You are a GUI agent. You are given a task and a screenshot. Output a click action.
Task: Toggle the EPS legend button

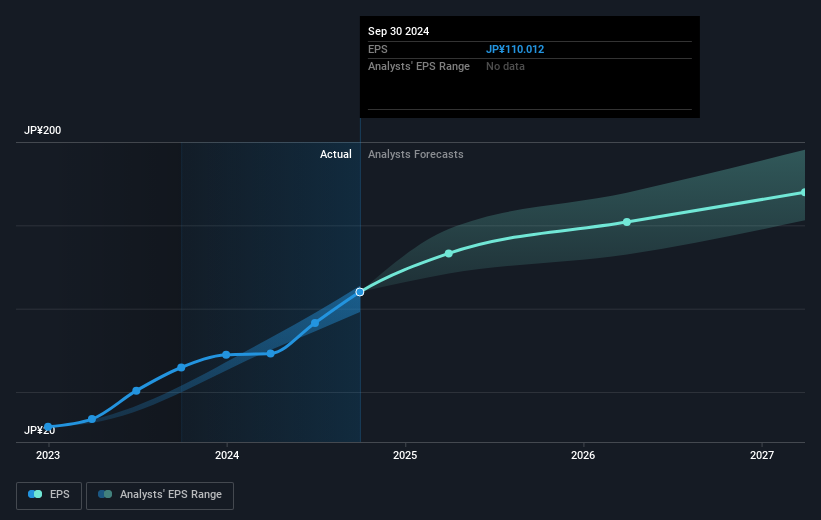pyautogui.click(x=49, y=495)
